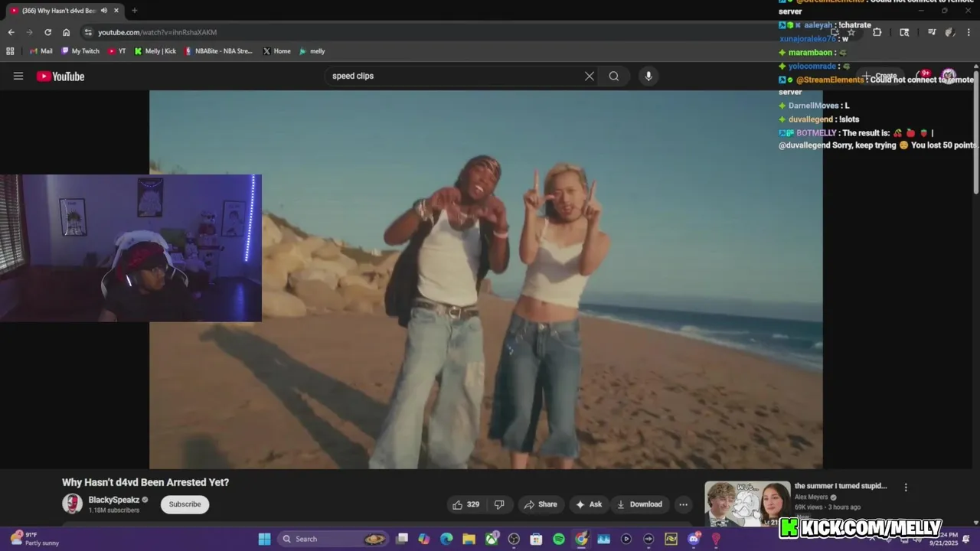Download the video
This screenshot has height=551, width=980.
639,504
